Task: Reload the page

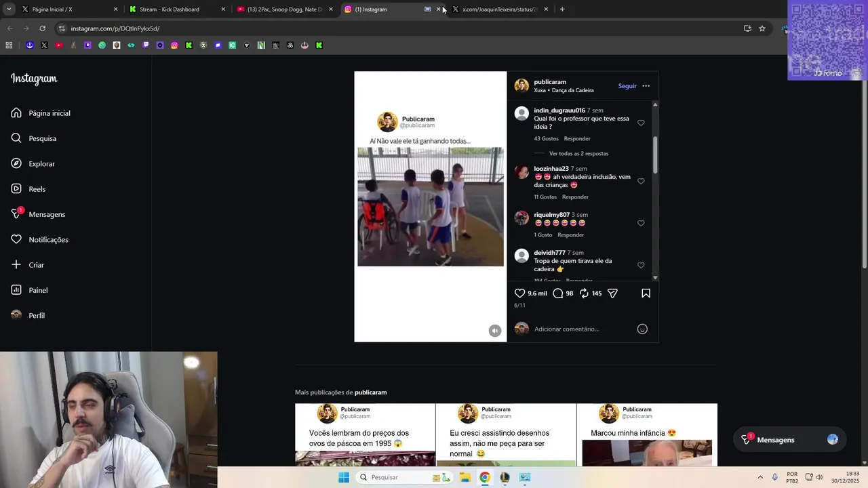Action: point(42,28)
